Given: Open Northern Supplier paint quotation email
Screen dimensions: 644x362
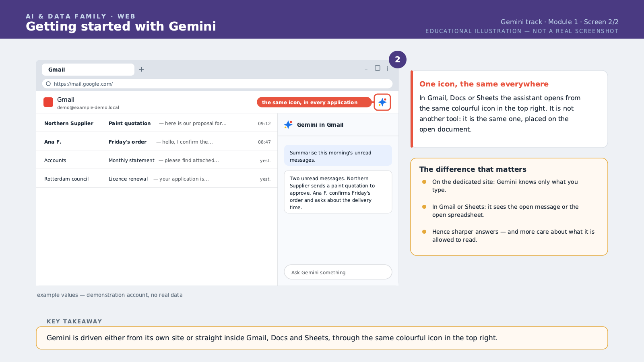Looking at the screenshot, I should pyautogui.click(x=157, y=123).
